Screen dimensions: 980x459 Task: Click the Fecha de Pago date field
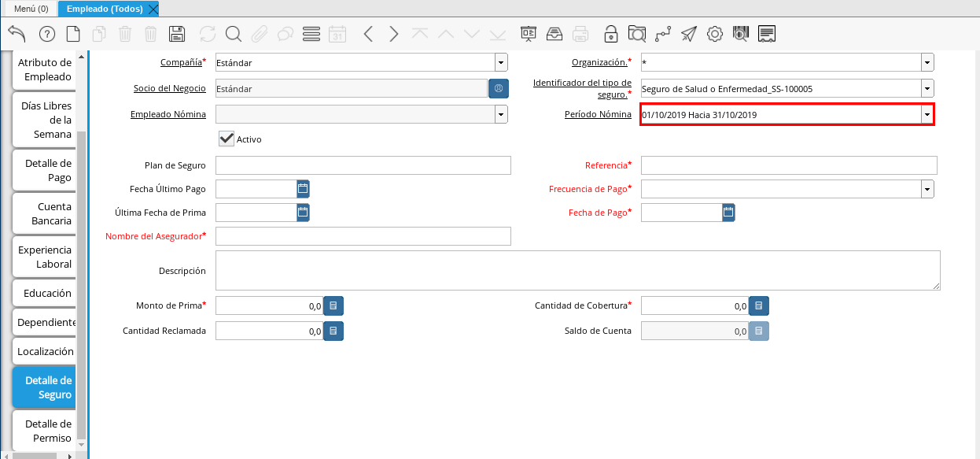pos(682,213)
